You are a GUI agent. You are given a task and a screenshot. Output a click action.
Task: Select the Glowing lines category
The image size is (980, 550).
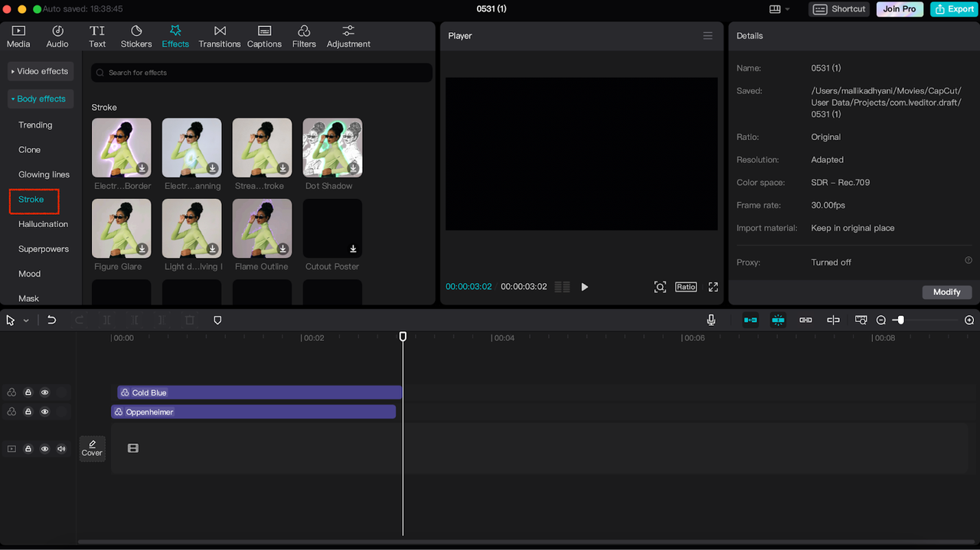[x=44, y=174]
